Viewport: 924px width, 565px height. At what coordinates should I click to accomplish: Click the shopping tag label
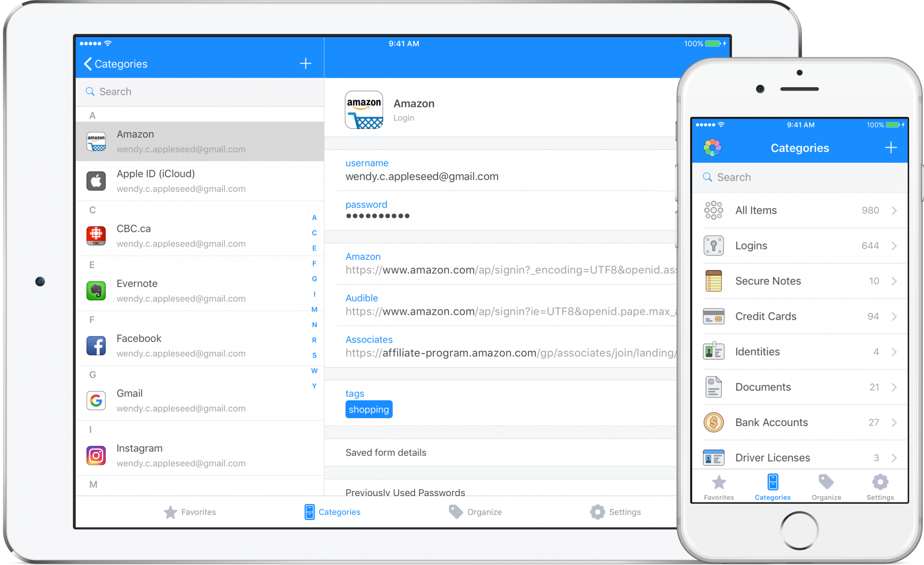click(368, 409)
